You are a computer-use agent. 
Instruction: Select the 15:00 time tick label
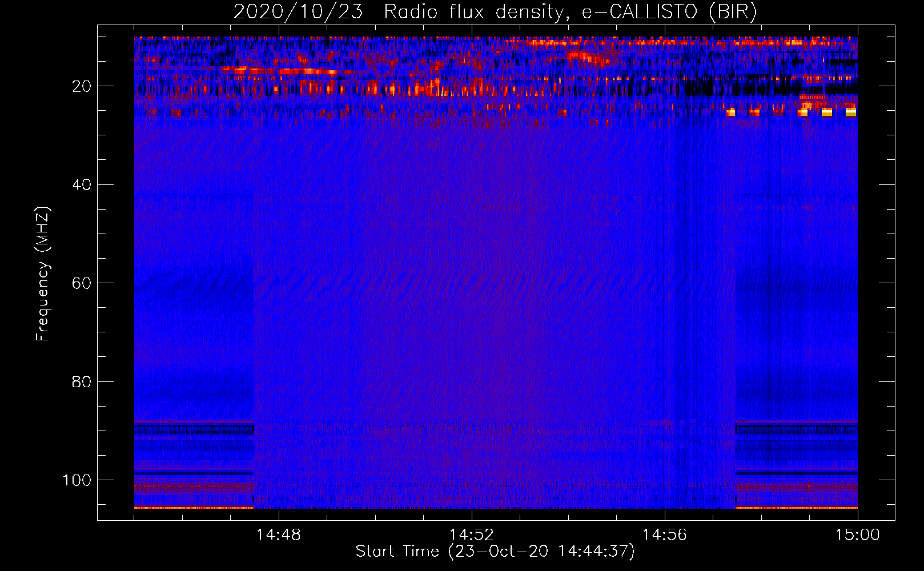point(857,534)
